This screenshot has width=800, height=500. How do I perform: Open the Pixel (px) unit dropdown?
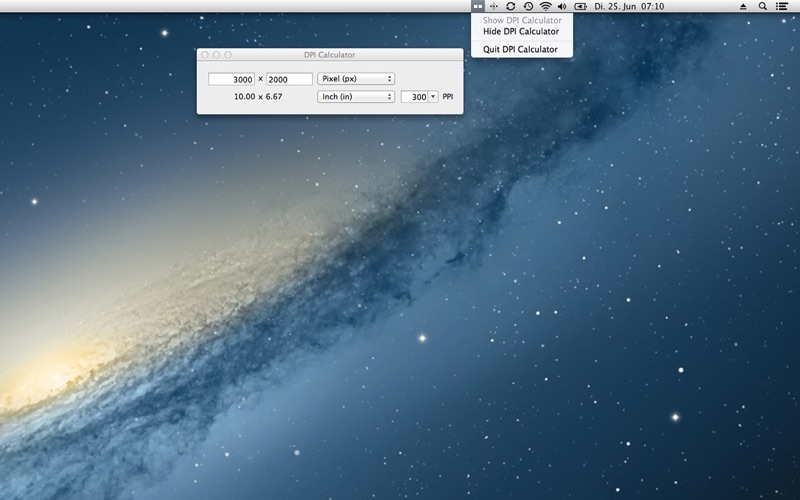(x=356, y=79)
